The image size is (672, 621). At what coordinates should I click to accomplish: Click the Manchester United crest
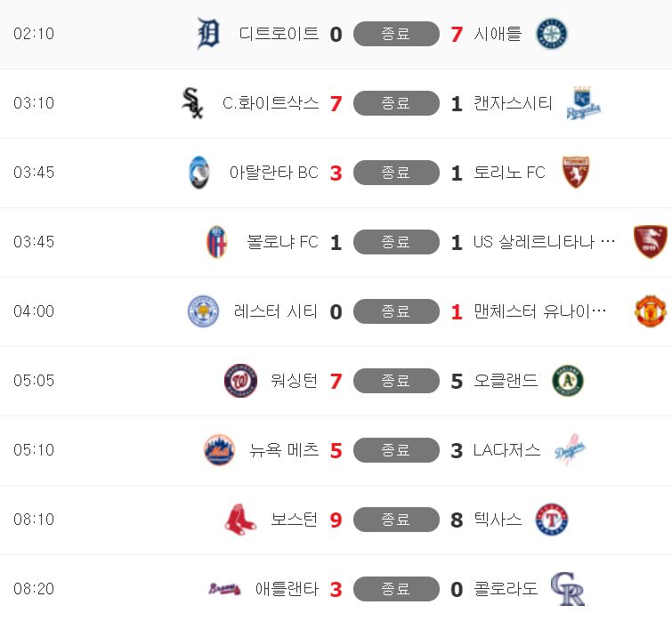[650, 310]
